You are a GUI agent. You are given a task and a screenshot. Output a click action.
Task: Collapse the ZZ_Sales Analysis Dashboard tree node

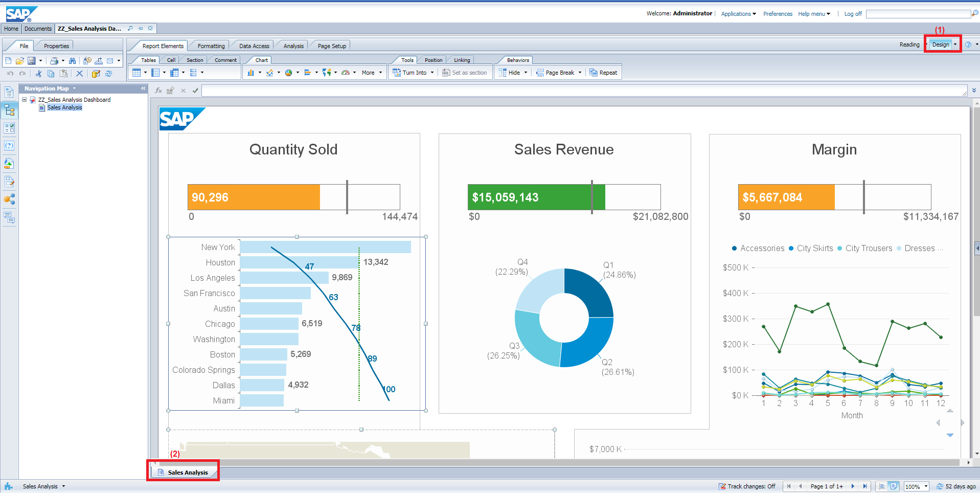24,100
